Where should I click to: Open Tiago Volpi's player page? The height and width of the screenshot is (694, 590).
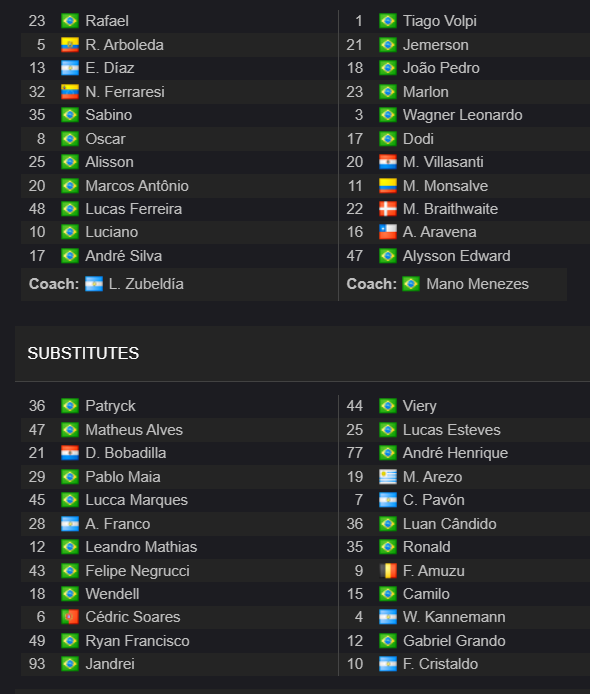[x=440, y=21]
